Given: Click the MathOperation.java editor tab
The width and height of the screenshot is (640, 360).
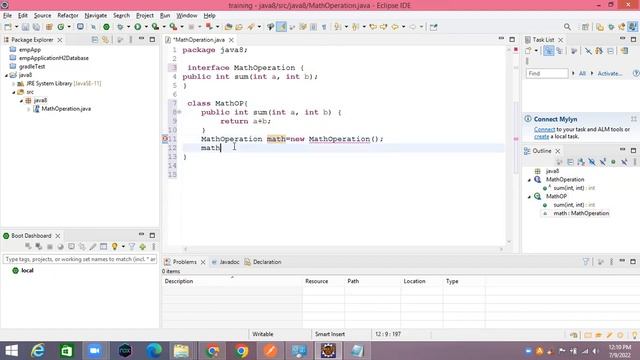Looking at the screenshot, I should [x=199, y=40].
